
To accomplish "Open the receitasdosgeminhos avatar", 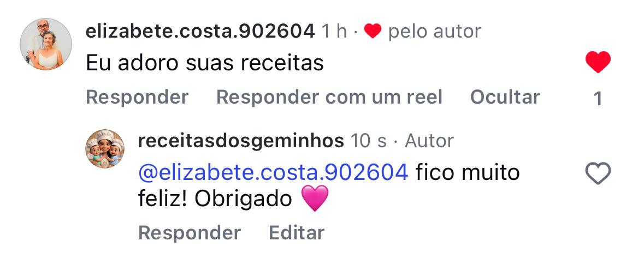I will point(105,148).
